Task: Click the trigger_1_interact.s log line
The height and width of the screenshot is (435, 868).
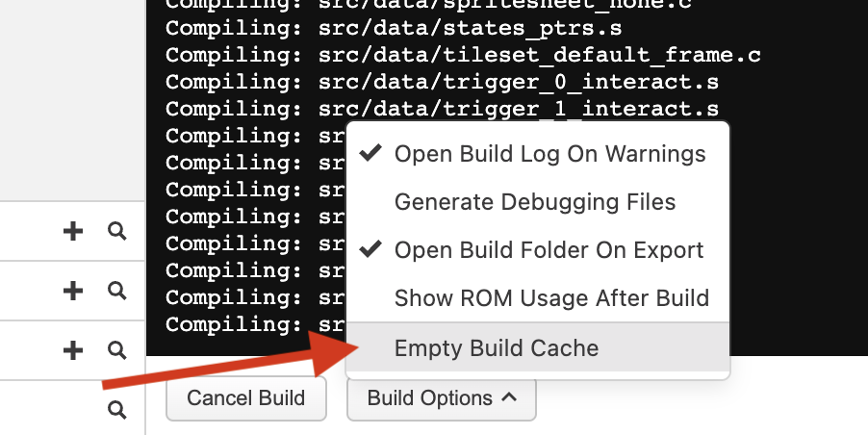Action: 442,107
